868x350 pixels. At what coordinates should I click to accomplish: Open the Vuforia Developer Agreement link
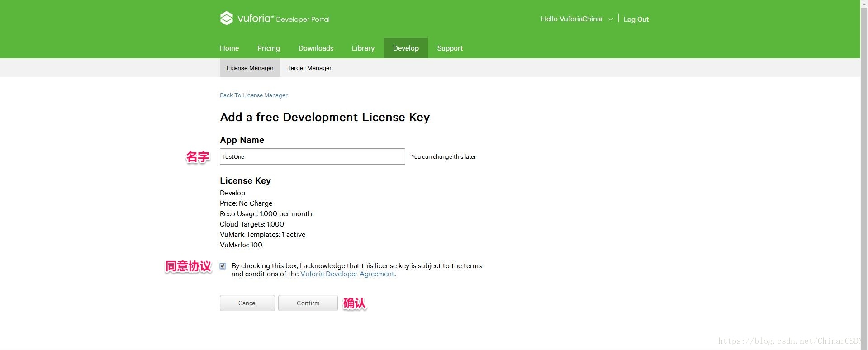pyautogui.click(x=347, y=274)
